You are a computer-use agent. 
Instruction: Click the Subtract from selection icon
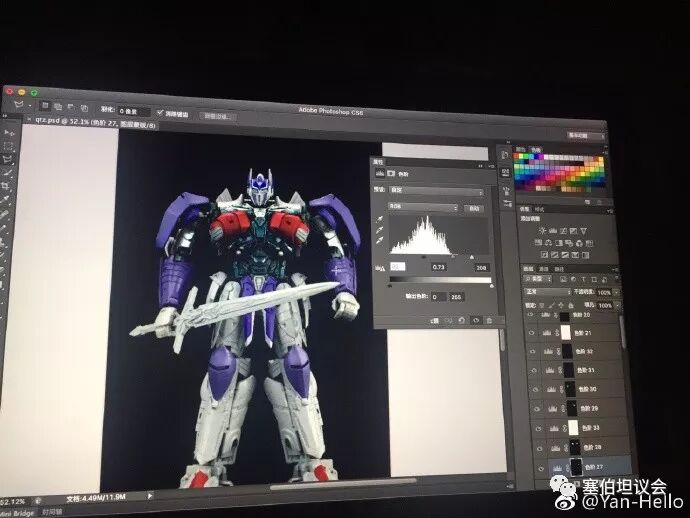click(71, 107)
